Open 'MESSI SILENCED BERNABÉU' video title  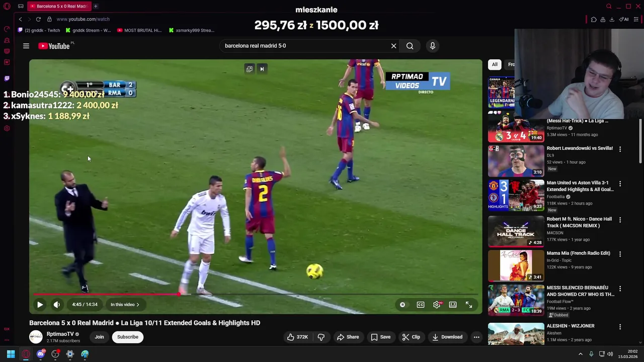tap(581, 291)
